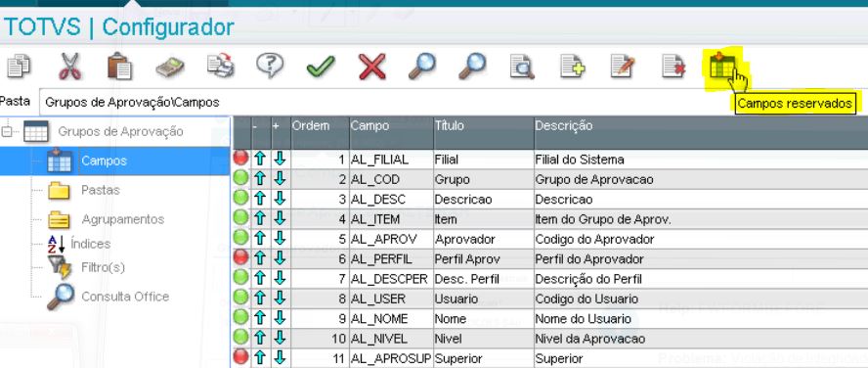Move AL_COD row up with arrow
This screenshot has width=868, height=368.
click(x=260, y=179)
